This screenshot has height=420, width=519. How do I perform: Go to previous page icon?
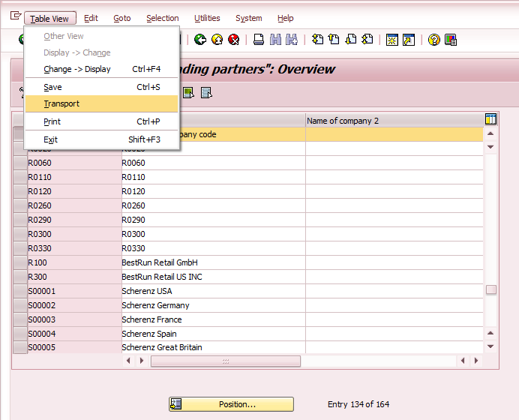pos(334,40)
